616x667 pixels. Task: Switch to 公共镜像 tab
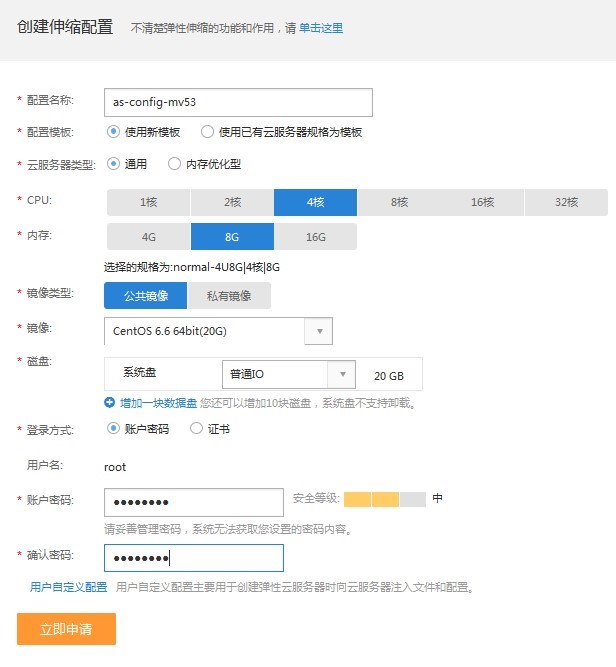tap(146, 295)
